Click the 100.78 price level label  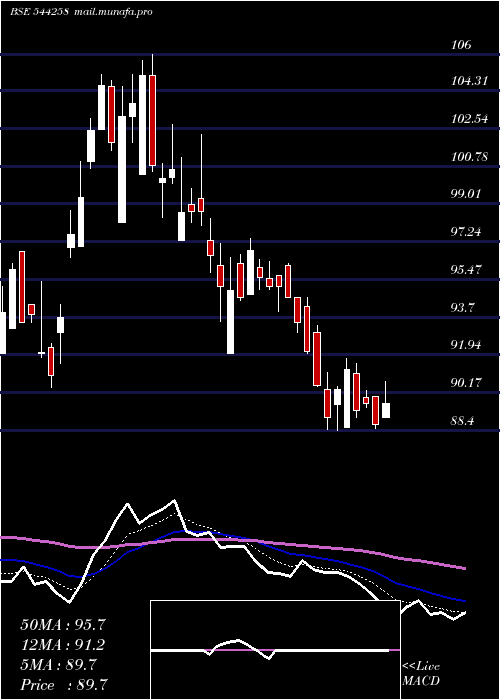(469, 157)
